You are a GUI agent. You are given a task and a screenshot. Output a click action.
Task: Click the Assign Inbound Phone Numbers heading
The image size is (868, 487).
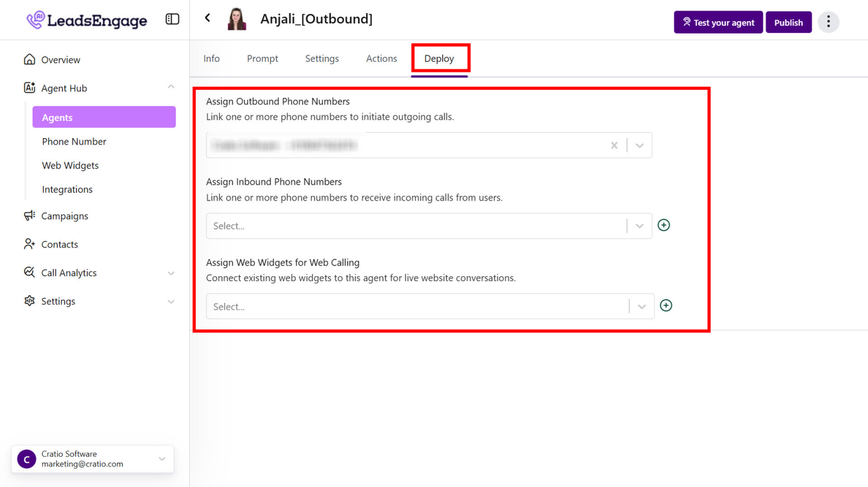point(274,182)
